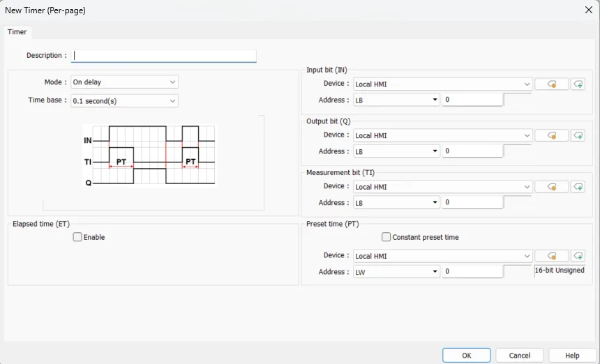Expand Measurement bit Device dropdown
This screenshot has width=600, height=364.
(443, 187)
